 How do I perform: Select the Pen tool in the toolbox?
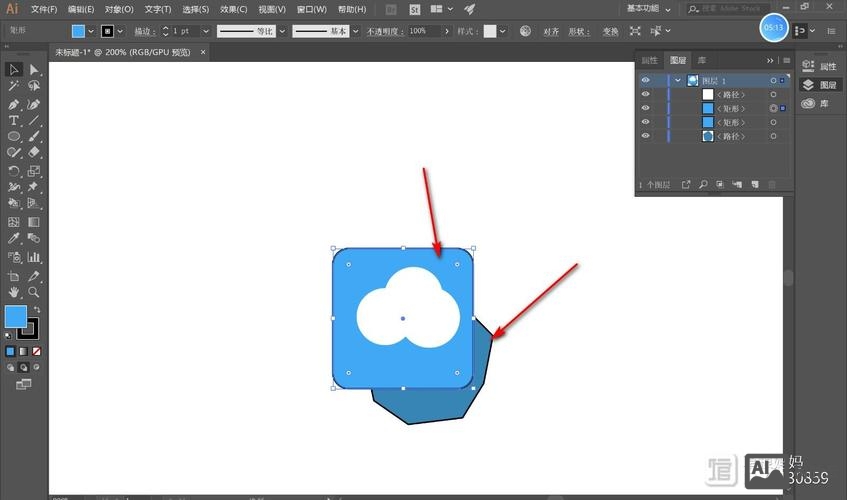[x=14, y=104]
